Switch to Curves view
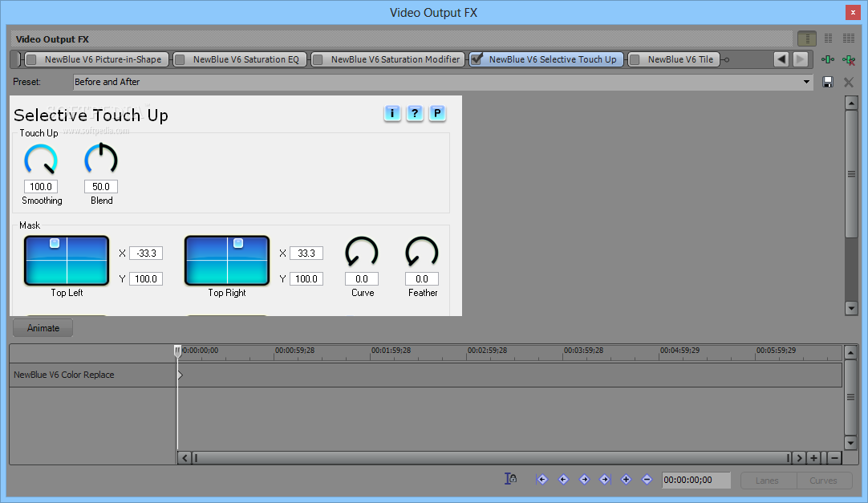 pyautogui.click(x=823, y=481)
